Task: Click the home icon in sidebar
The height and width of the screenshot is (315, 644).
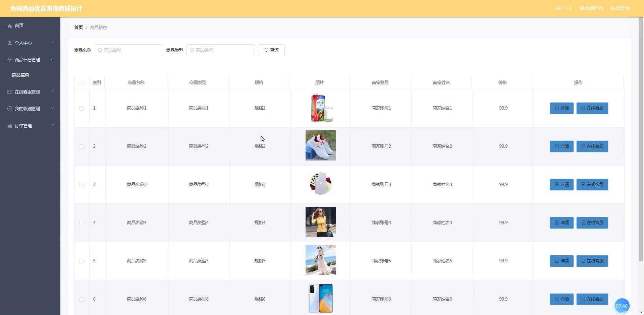Action: point(10,26)
